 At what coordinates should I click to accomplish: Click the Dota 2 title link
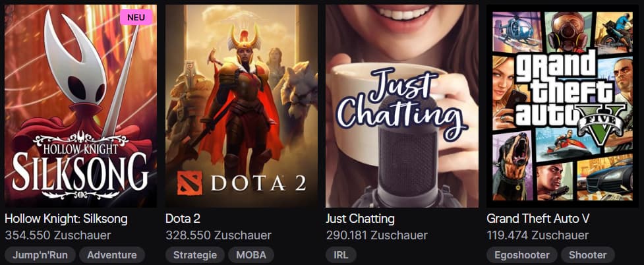tap(183, 219)
